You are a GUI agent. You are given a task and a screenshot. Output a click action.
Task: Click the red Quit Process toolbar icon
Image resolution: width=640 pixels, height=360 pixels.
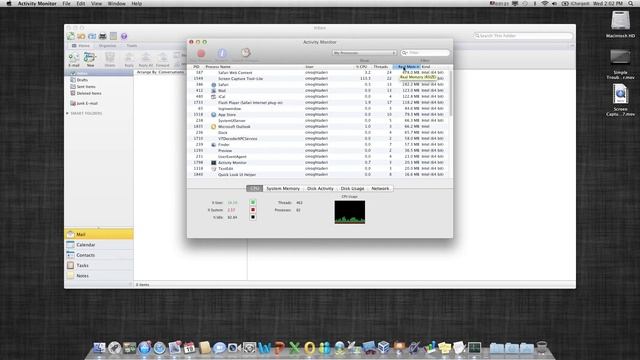pyautogui.click(x=201, y=53)
